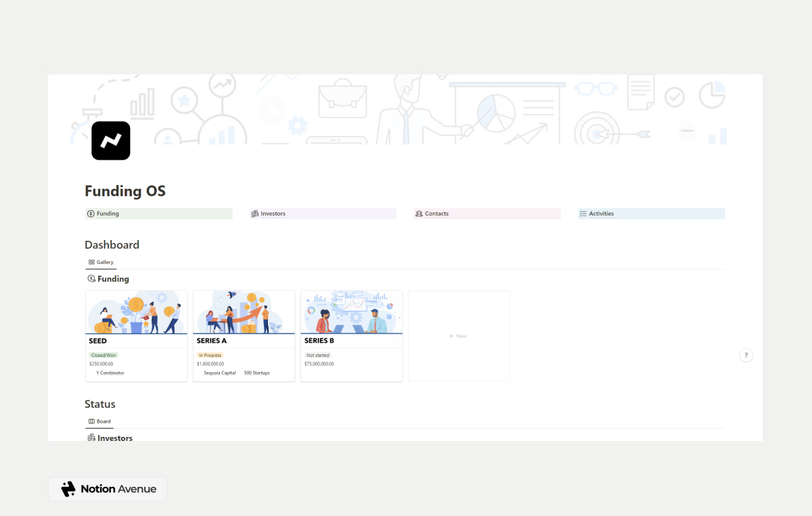Click the Sequoia Capital relation link
Viewport: 812px width, 516px height.
(218, 373)
